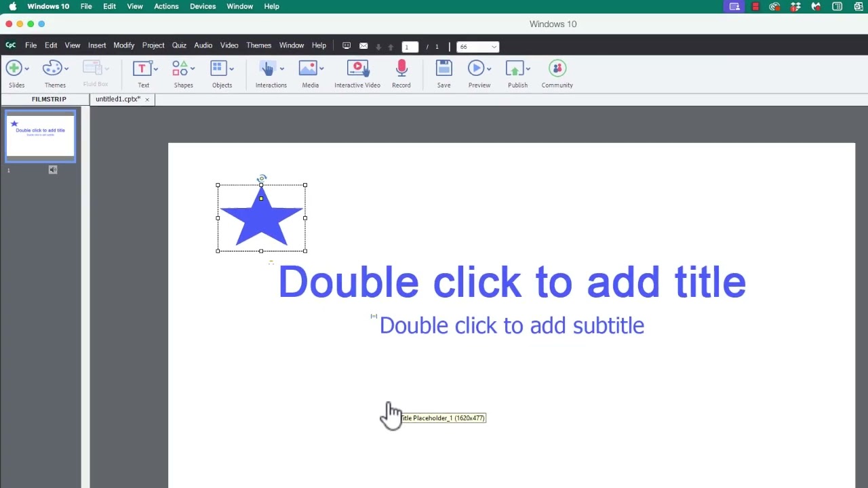Click the Slides plus icon

(x=14, y=68)
